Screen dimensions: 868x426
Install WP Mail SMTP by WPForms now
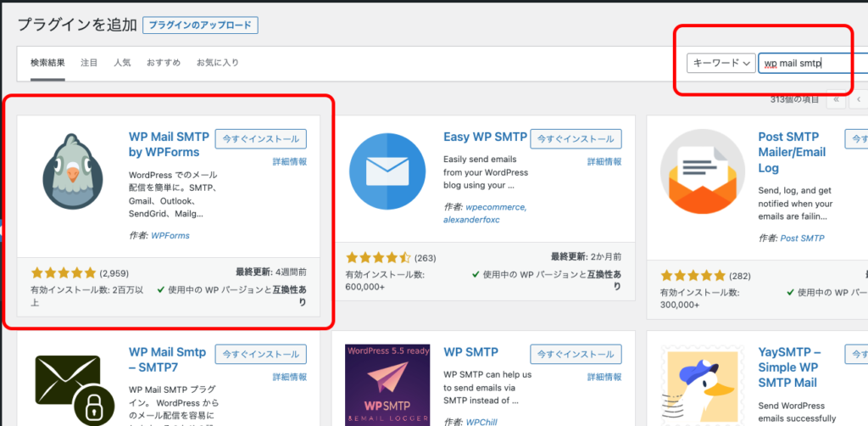(260, 138)
